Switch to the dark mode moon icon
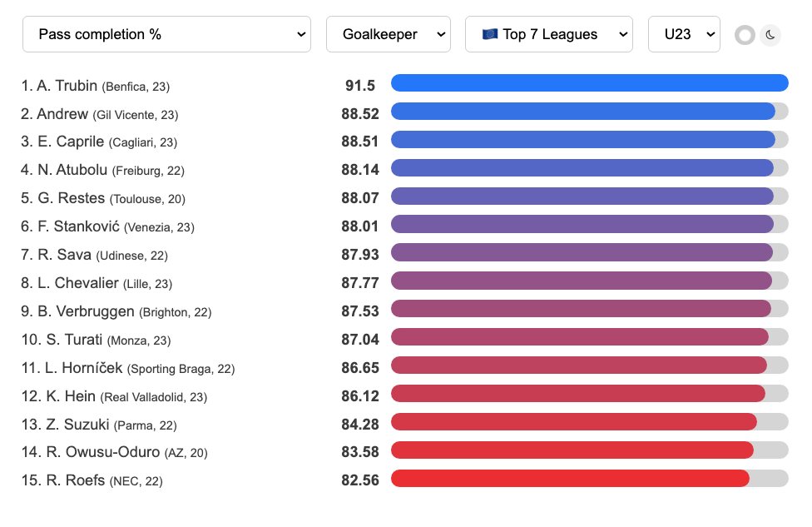This screenshot has height=527, width=812. pos(770,35)
